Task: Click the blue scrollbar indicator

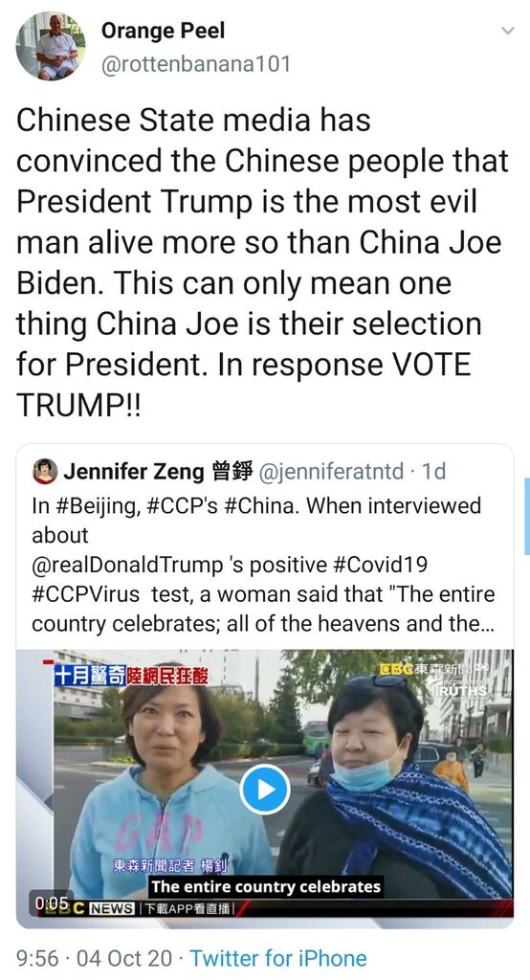Action: click(x=527, y=516)
